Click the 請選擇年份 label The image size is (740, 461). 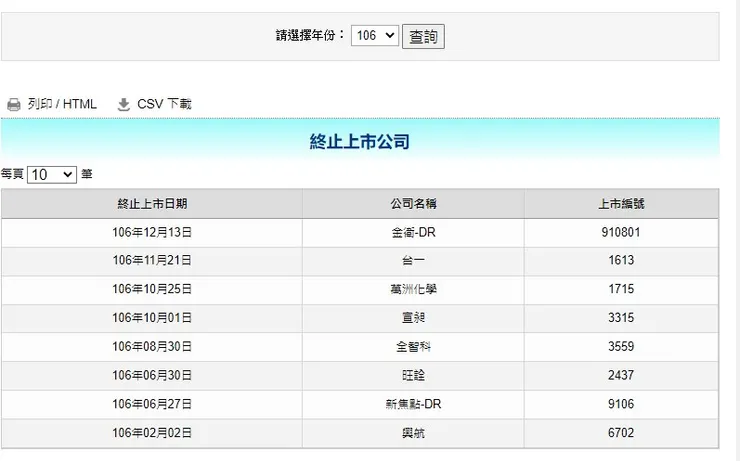(310, 35)
